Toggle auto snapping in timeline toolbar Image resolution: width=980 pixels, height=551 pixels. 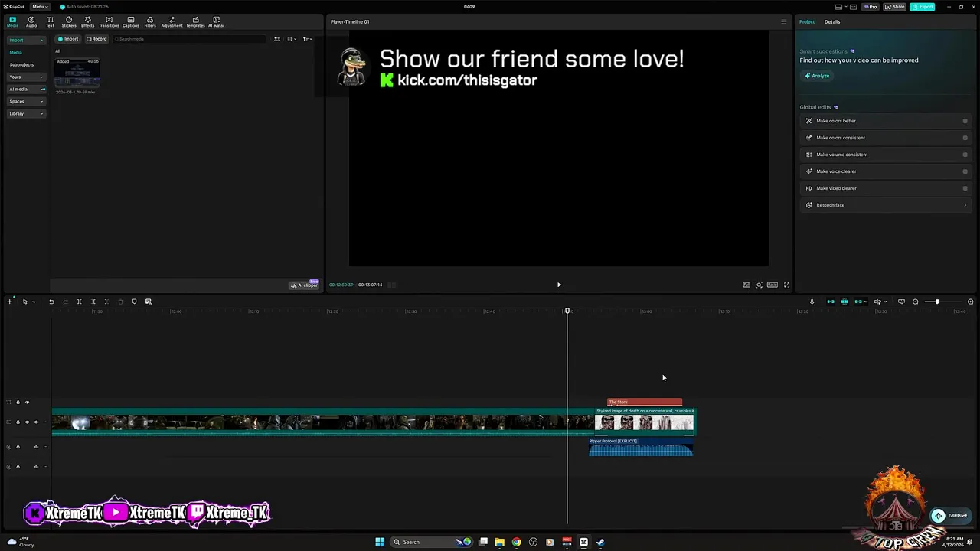click(844, 302)
